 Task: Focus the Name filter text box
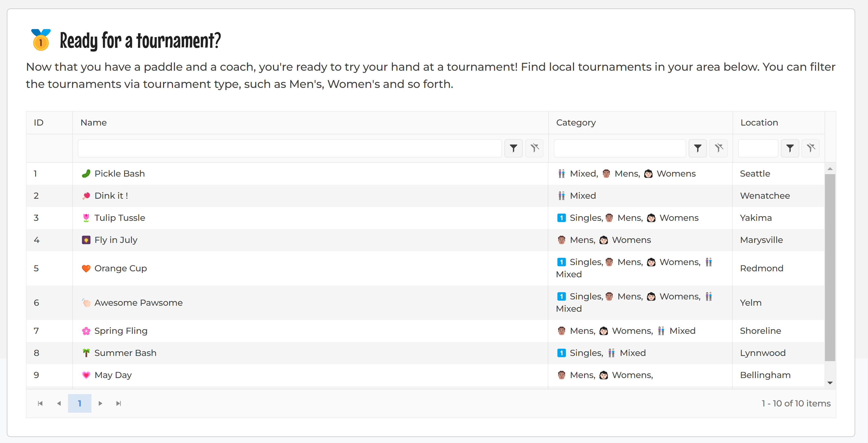[x=289, y=148]
